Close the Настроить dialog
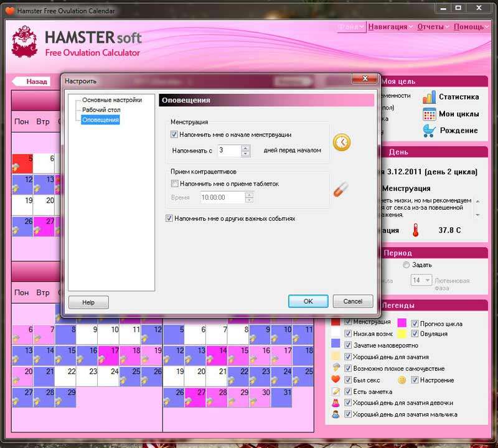 365,78
